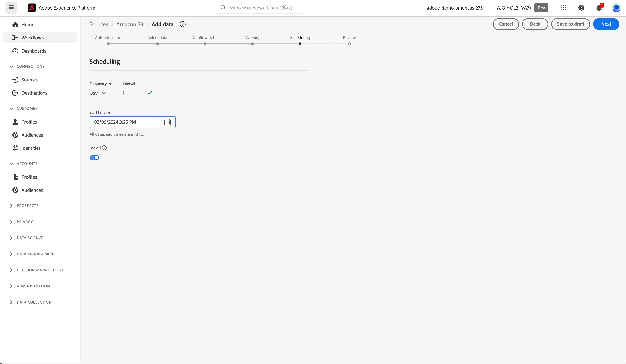This screenshot has height=364, width=626.
Task: Click the Sources arrow icon
Action: (x=15, y=80)
